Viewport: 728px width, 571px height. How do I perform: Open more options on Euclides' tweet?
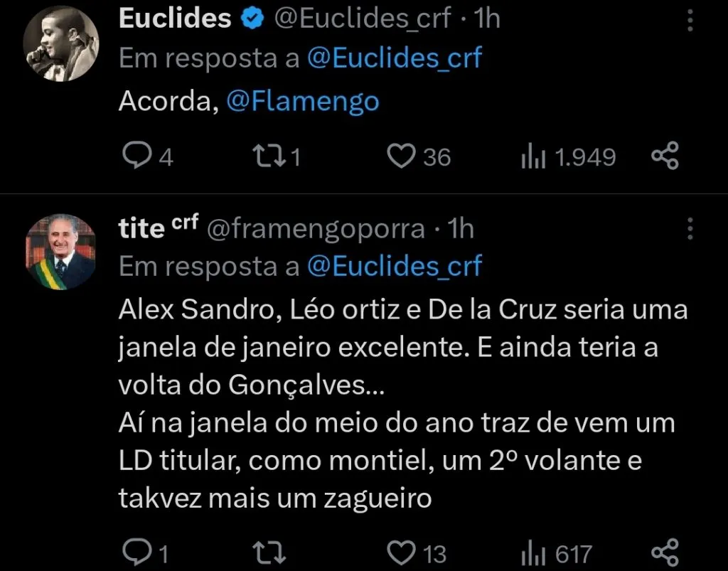click(x=689, y=21)
